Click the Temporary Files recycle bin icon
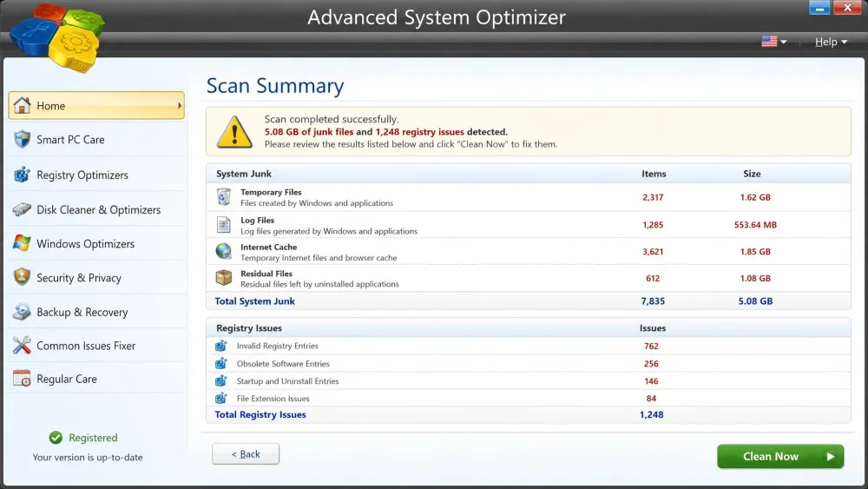868x489 pixels. [224, 196]
